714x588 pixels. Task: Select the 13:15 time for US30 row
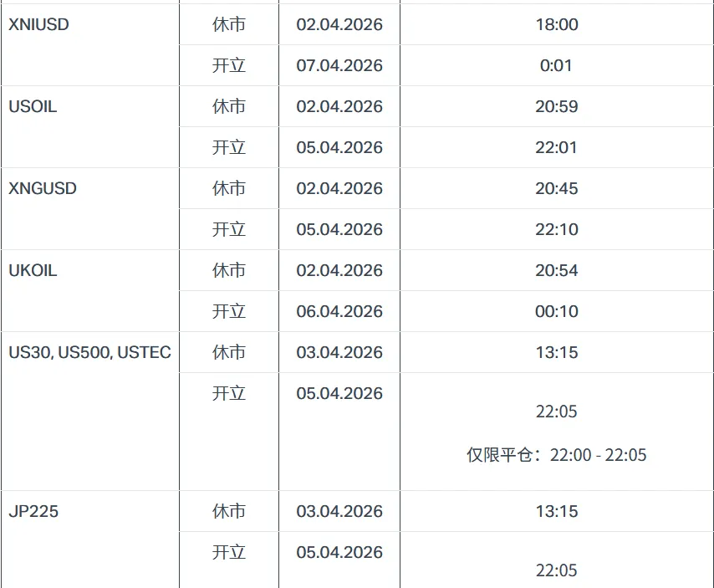[557, 352]
